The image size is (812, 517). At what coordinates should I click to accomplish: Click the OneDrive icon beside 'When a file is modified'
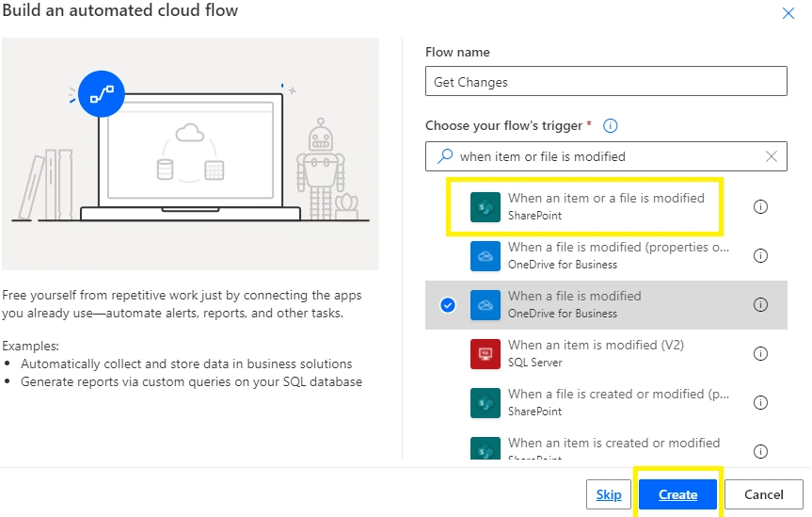[486, 305]
